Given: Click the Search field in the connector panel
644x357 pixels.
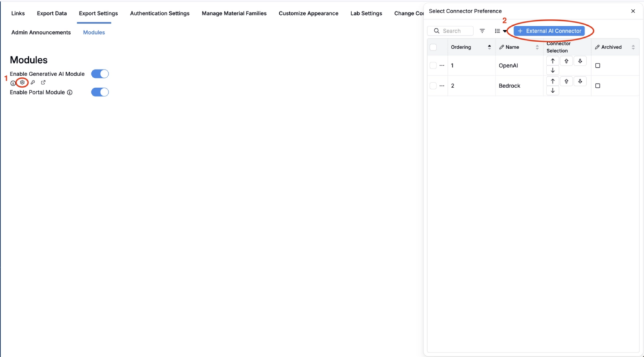Looking at the screenshot, I should 450,31.
